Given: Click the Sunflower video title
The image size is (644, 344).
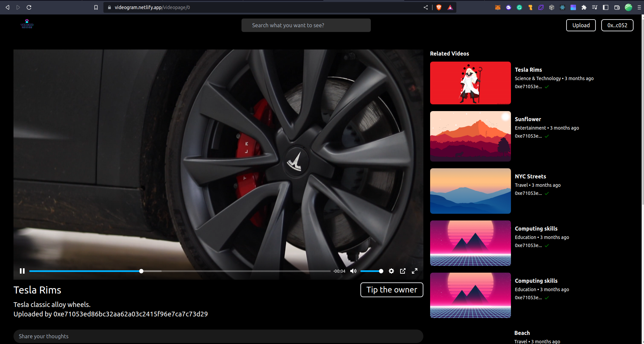Looking at the screenshot, I should pyautogui.click(x=528, y=119).
